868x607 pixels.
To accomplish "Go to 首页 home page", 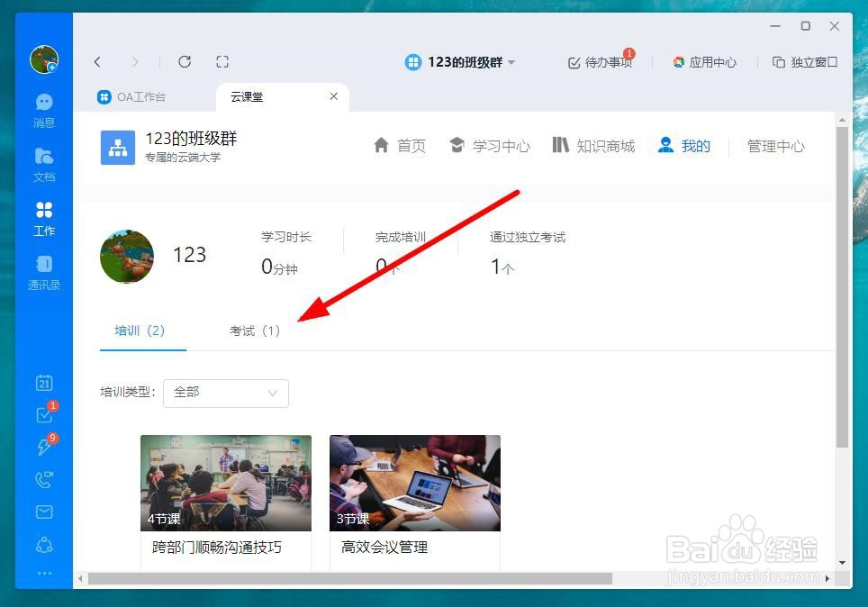I will pos(400,146).
